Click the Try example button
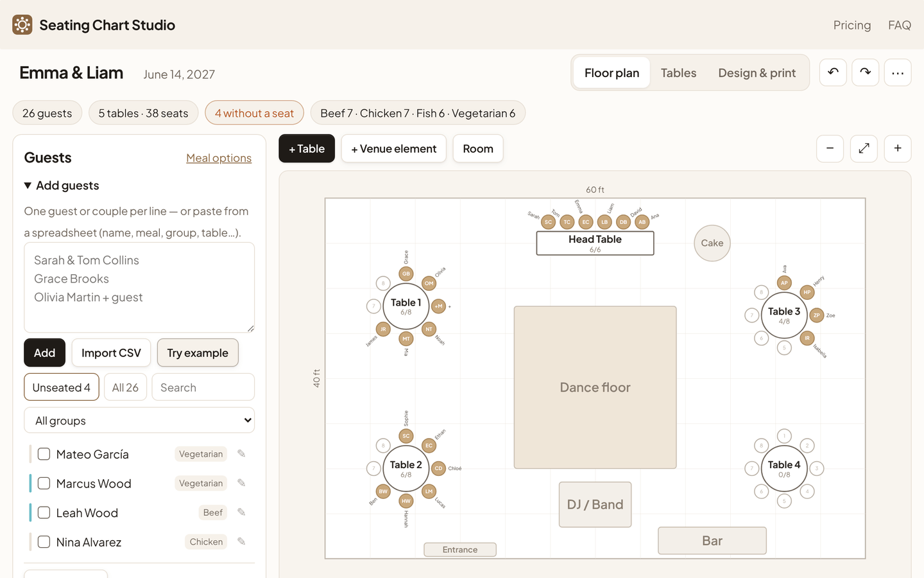Image resolution: width=924 pixels, height=578 pixels. [x=198, y=353]
